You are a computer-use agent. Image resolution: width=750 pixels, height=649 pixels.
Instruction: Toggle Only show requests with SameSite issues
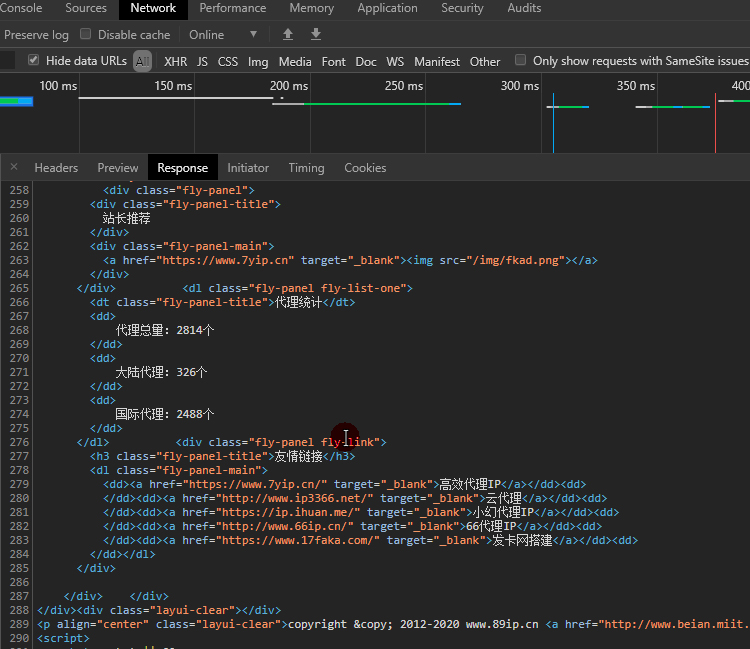[521, 61]
